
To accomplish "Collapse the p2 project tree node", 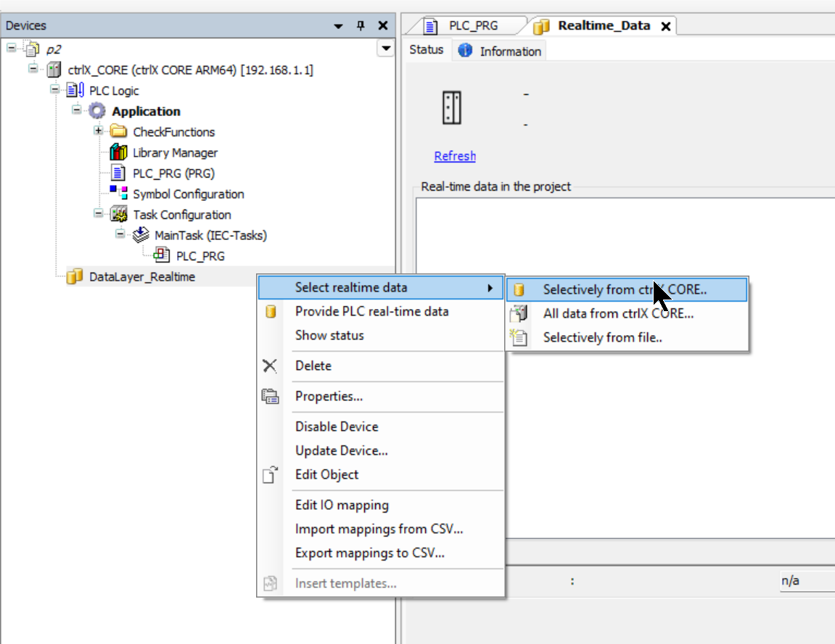I will [11, 48].
